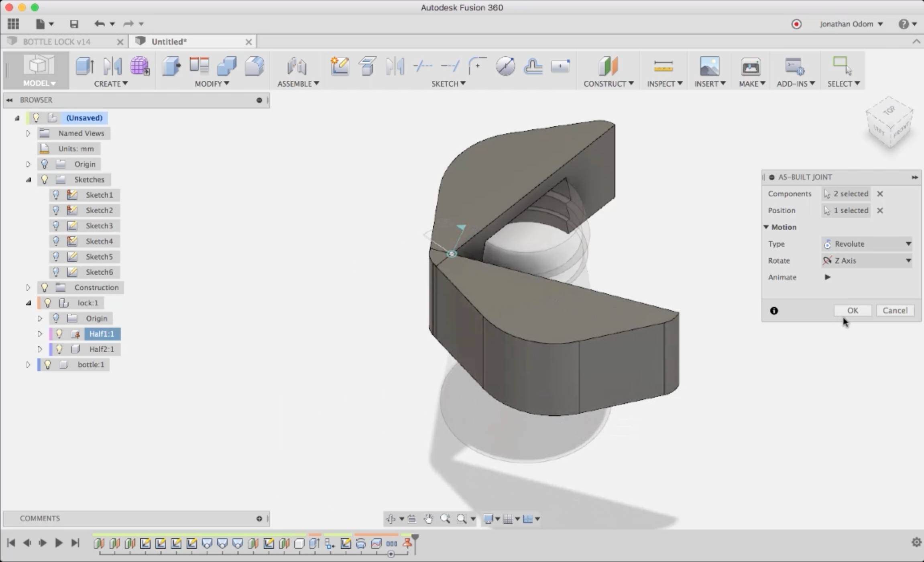This screenshot has width=924, height=562.
Task: Click Cancel in As-Built Joint dialog
Action: pyautogui.click(x=895, y=311)
